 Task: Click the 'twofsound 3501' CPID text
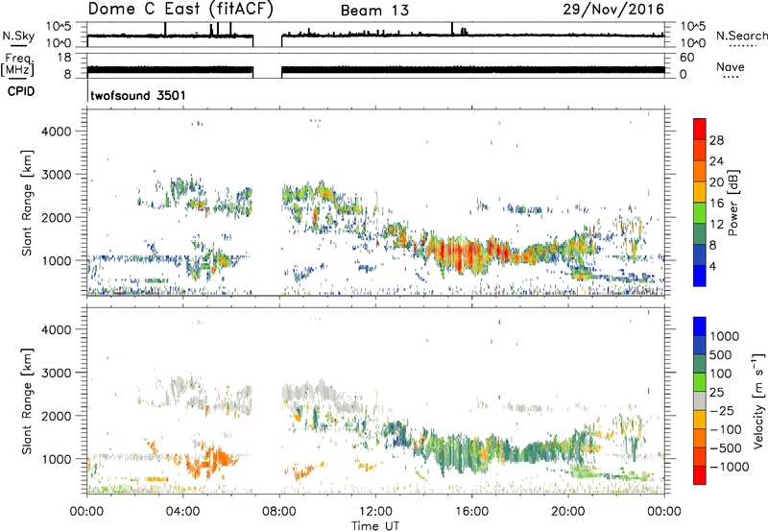click(x=138, y=95)
